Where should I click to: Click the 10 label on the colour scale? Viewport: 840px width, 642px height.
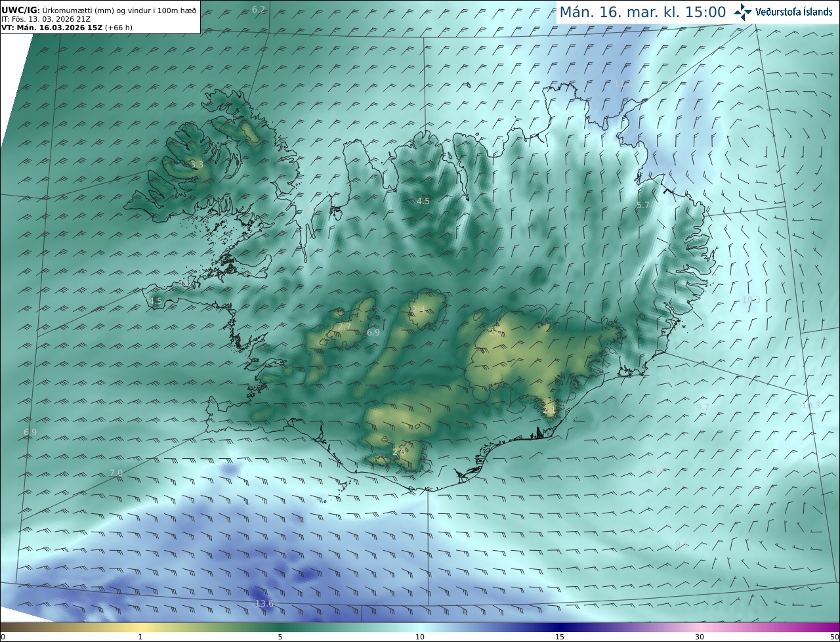(420, 637)
